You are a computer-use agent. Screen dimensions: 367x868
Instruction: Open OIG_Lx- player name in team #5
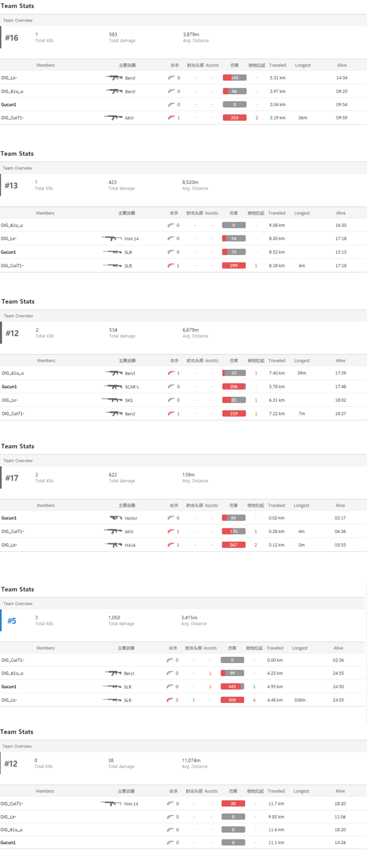9,700
